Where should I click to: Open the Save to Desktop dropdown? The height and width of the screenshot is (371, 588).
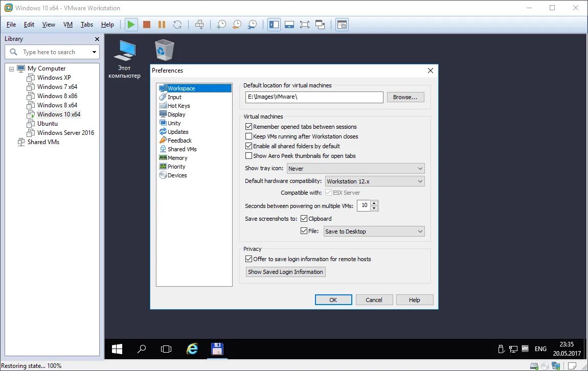pos(374,231)
